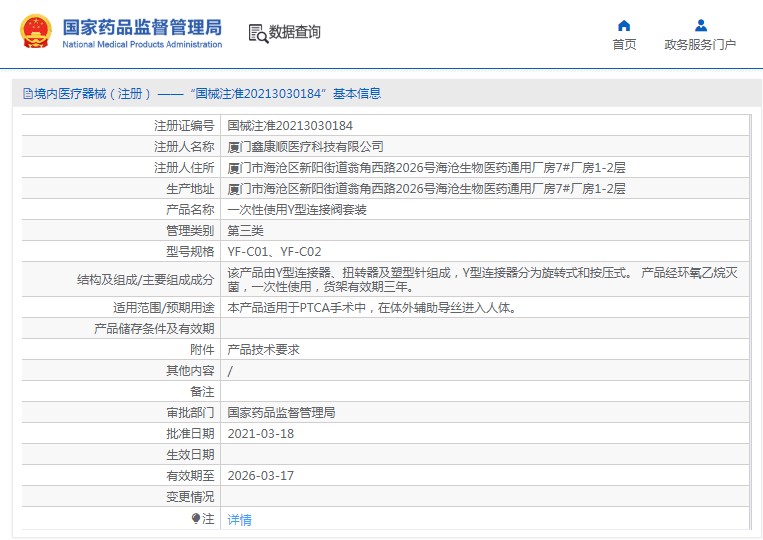The height and width of the screenshot is (540, 763).
Task: Select model spec YF-C01、YF-C02
Action: point(274,252)
